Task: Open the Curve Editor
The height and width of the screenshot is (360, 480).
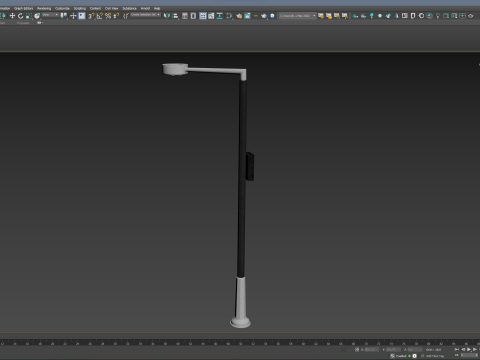Action: (211, 16)
